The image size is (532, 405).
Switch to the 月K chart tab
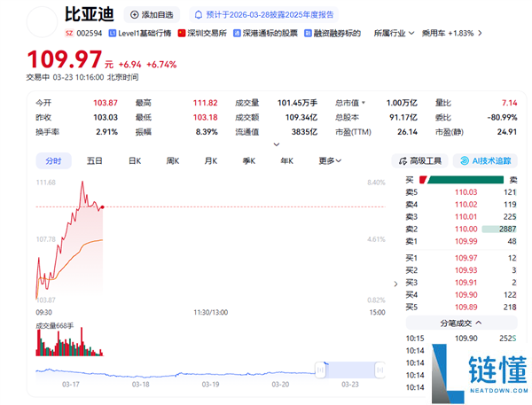tap(211, 160)
